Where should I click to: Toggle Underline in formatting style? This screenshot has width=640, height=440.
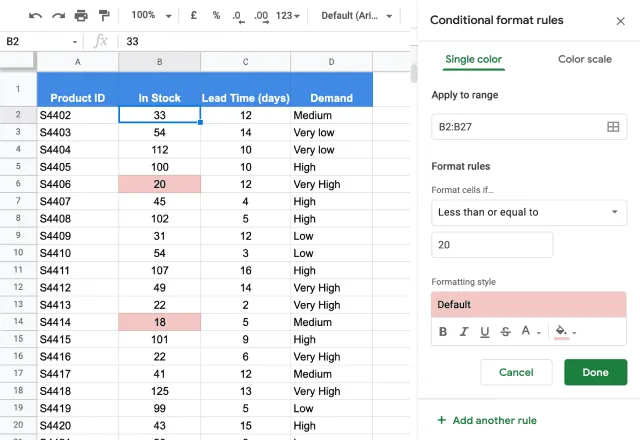(x=484, y=332)
